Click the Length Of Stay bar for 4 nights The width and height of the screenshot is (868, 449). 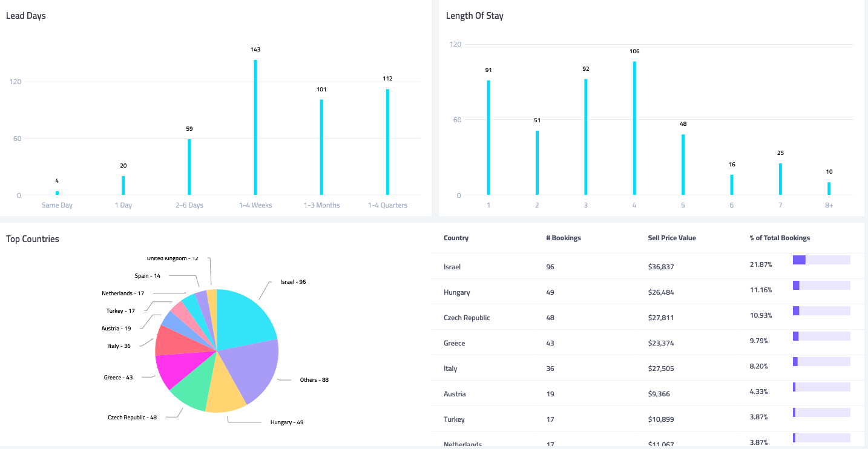click(634, 128)
